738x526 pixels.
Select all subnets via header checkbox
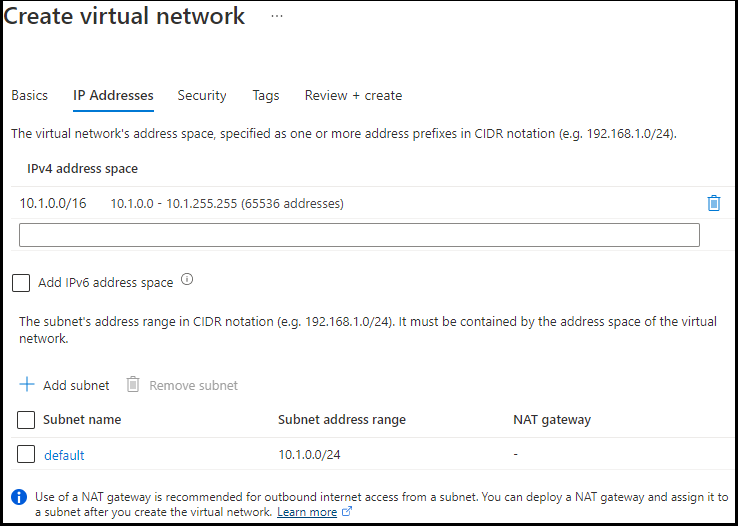coord(27,420)
